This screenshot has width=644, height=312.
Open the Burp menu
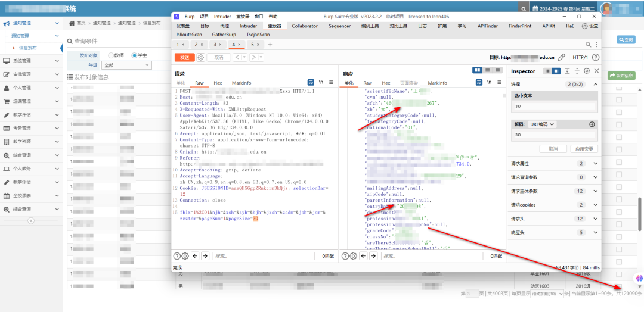tap(190, 17)
